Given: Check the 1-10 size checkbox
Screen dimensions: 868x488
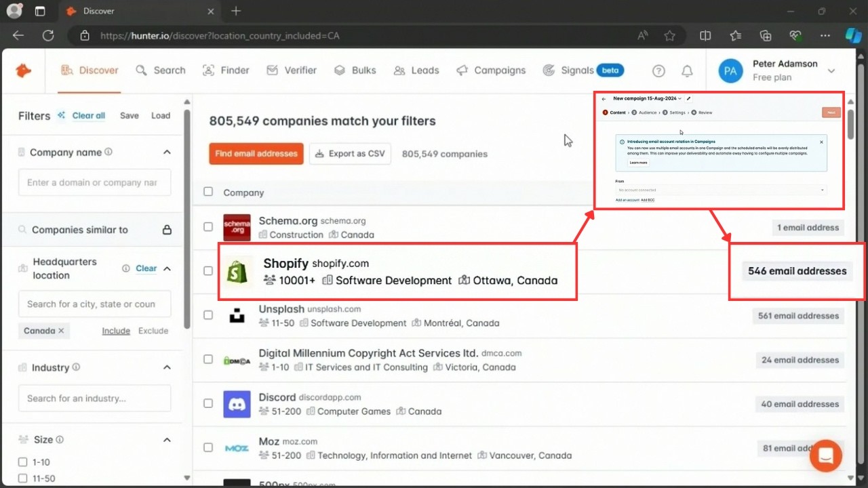Looking at the screenshot, I should tap(22, 462).
